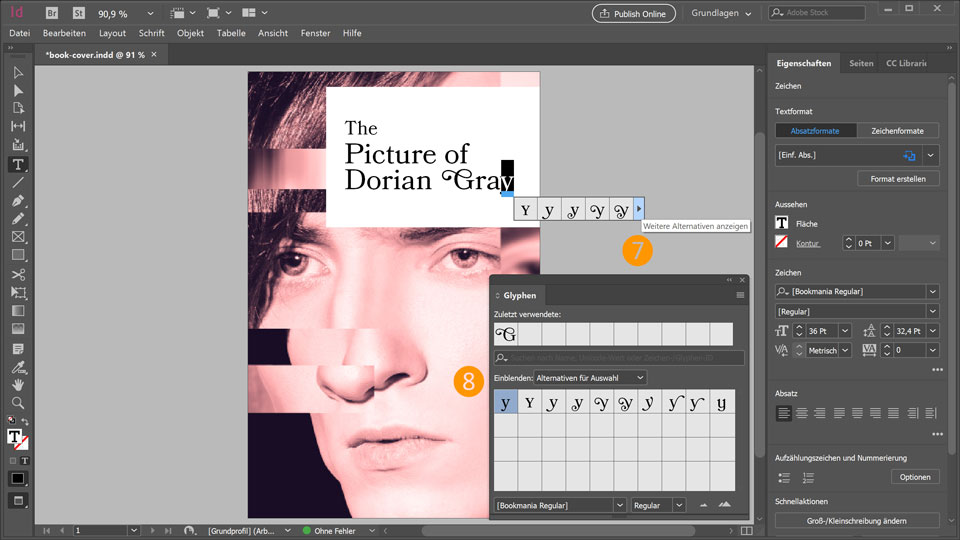The height and width of the screenshot is (540, 960).
Task: Set paragraph alignment to center
Action: point(801,413)
